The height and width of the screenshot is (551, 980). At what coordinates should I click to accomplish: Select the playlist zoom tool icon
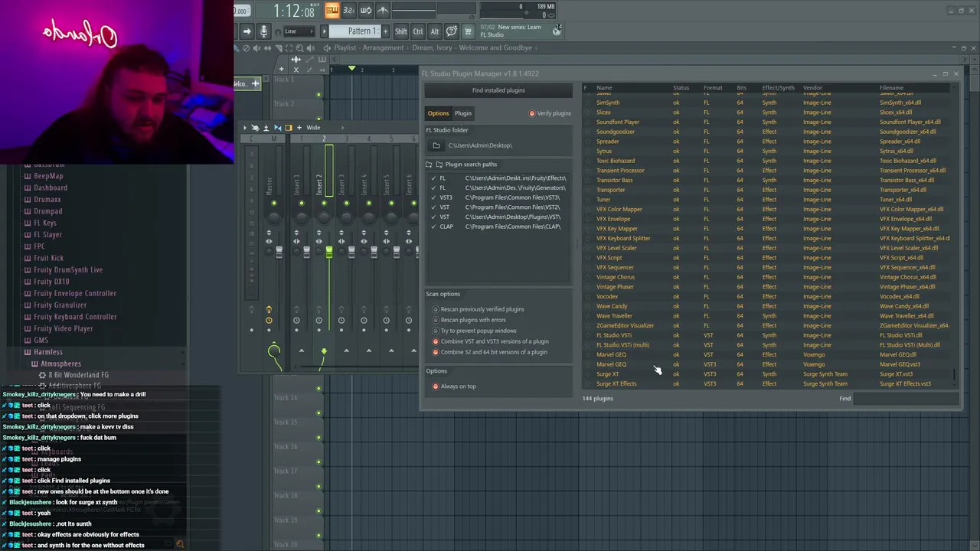tap(299, 47)
